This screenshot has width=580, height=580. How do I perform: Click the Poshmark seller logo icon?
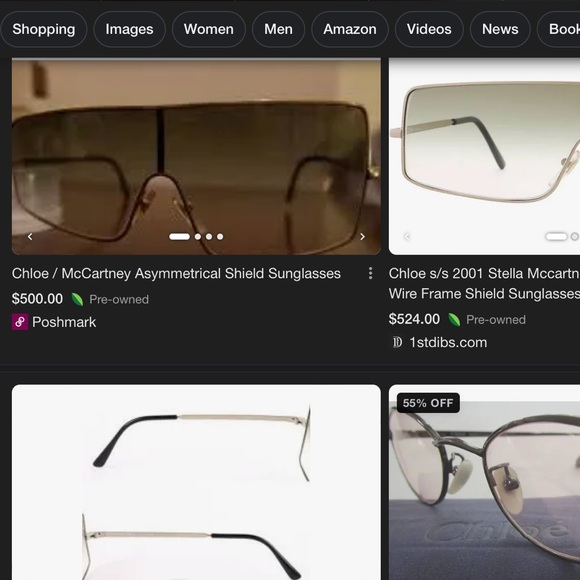tap(20, 322)
